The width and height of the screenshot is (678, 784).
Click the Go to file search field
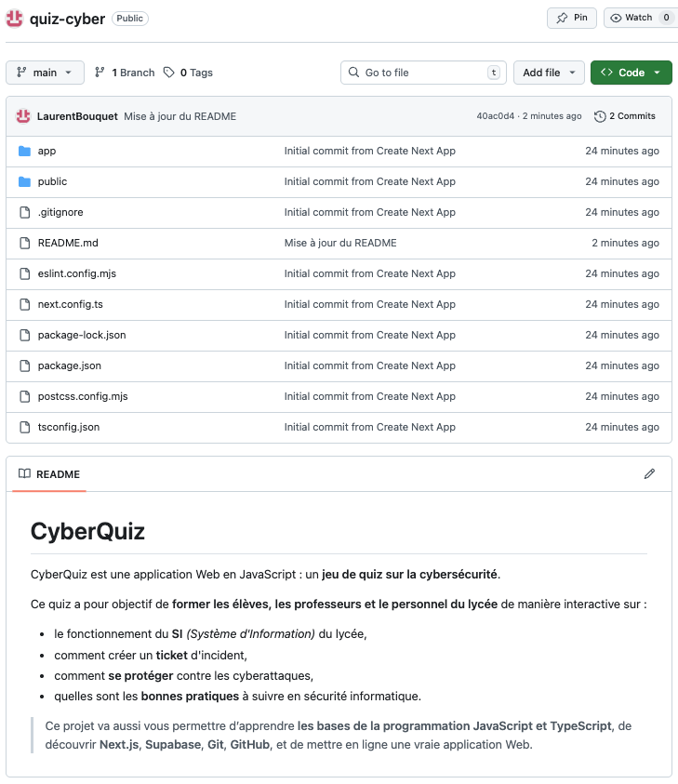(423, 72)
